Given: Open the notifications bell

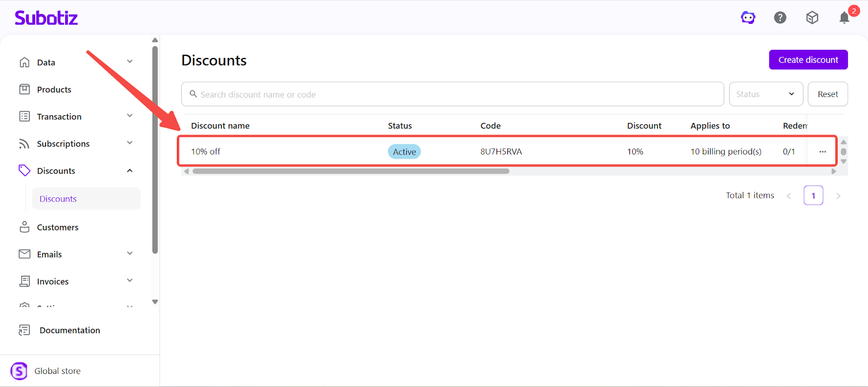Looking at the screenshot, I should (x=844, y=18).
